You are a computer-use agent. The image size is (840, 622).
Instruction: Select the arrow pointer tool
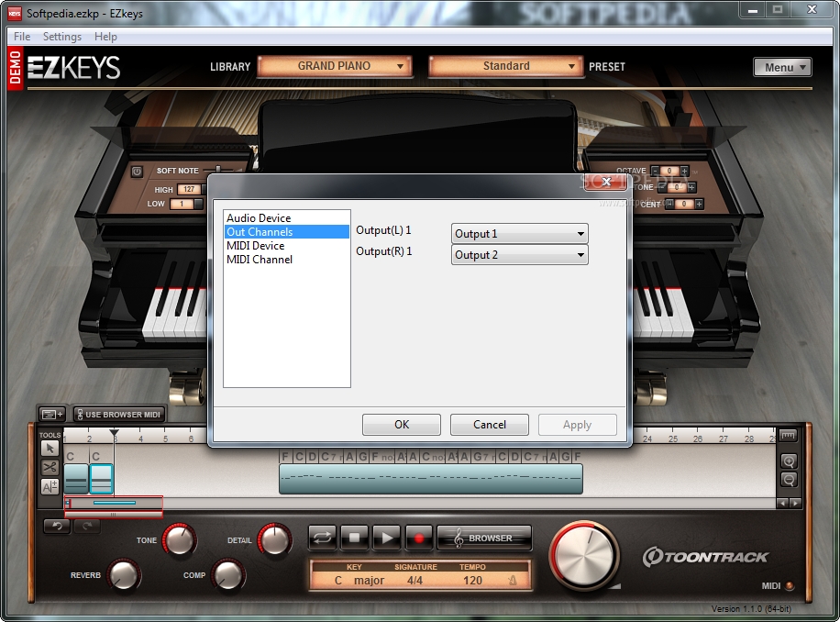(50, 449)
